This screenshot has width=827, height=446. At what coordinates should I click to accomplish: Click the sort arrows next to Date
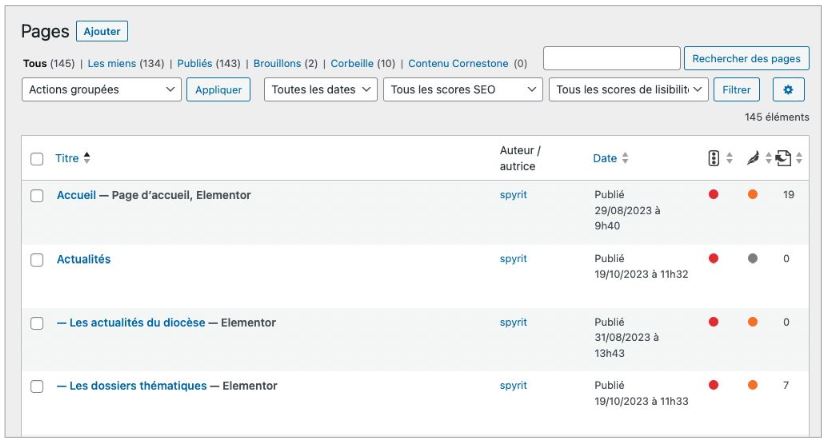[x=626, y=158]
